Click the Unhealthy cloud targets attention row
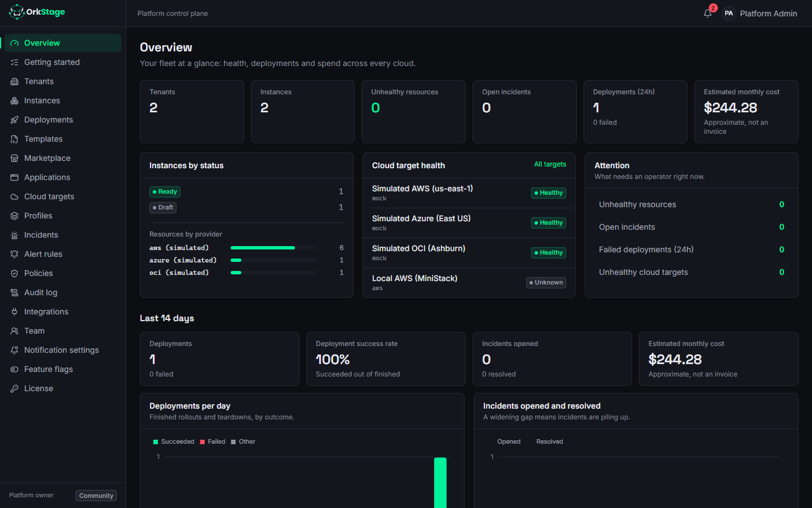812x508 pixels. pos(691,272)
